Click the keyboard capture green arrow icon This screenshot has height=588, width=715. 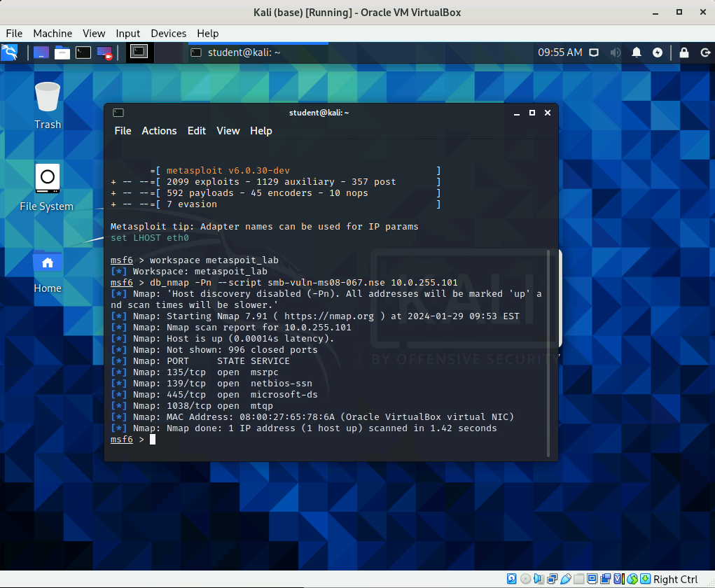point(645,579)
